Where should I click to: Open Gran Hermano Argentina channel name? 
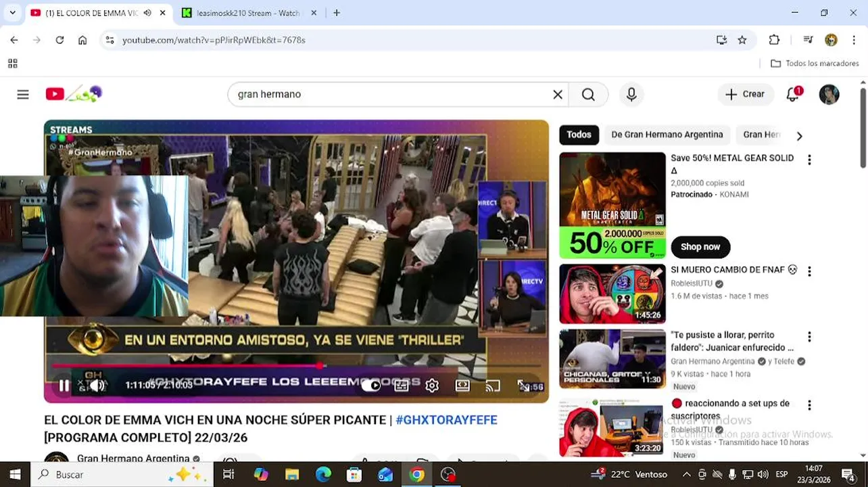[133, 459]
